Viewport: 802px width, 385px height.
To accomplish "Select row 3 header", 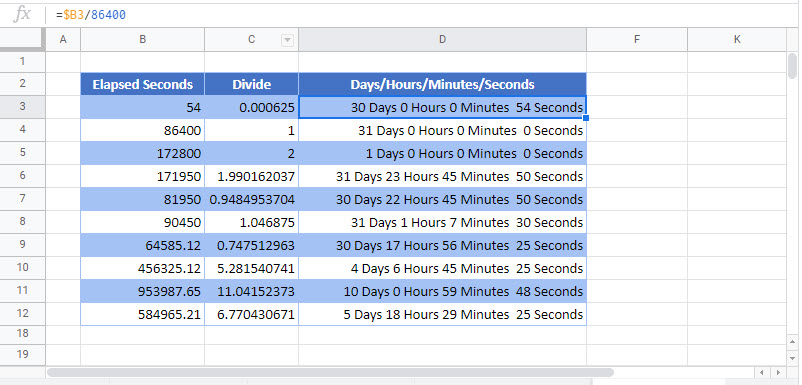I will click(x=23, y=107).
